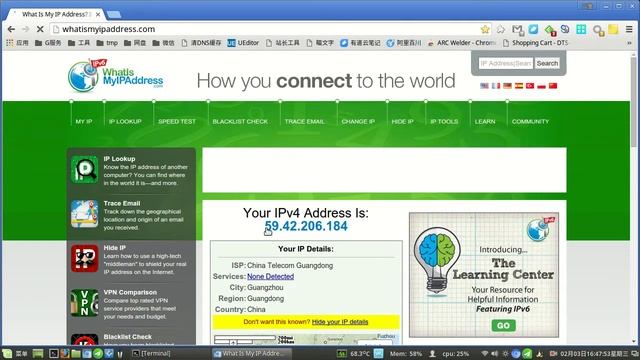This screenshot has height=360, width=640.
Task: Open the Apps shortcut in the bookmarks bar
Action: [17, 42]
